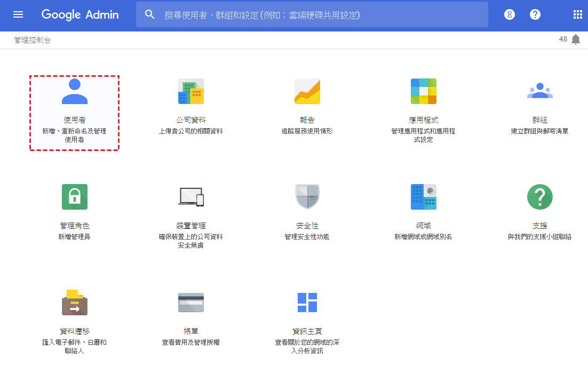Click the 報告 reports chart icon

[x=307, y=91]
